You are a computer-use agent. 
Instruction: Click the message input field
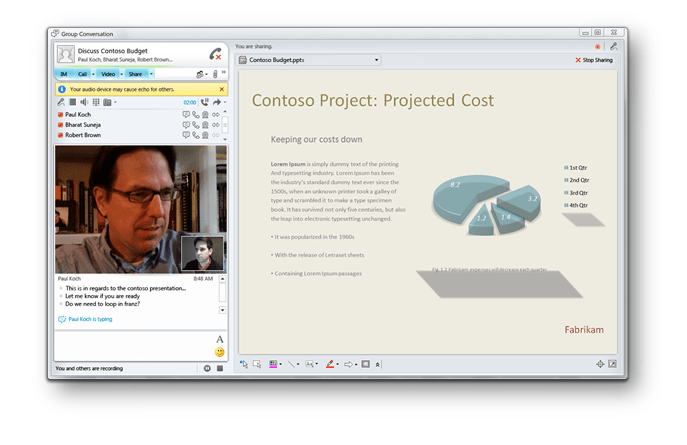click(130, 346)
